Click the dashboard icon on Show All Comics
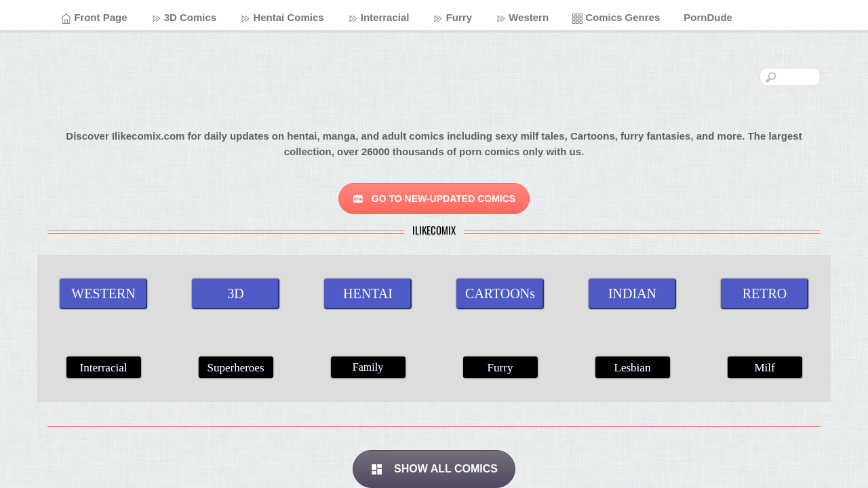This screenshot has height=488, width=868. [377, 469]
